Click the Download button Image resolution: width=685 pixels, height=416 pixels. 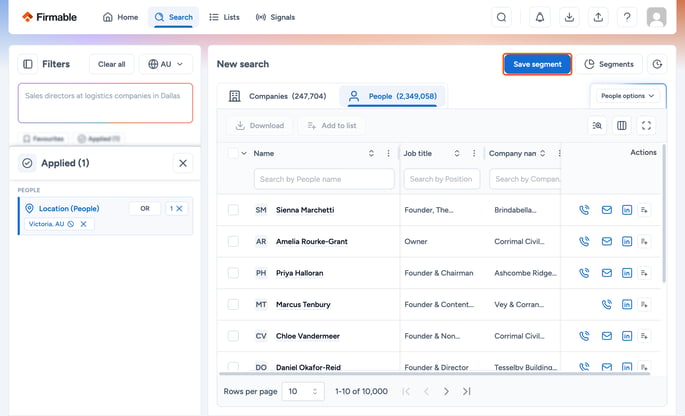pyautogui.click(x=260, y=126)
